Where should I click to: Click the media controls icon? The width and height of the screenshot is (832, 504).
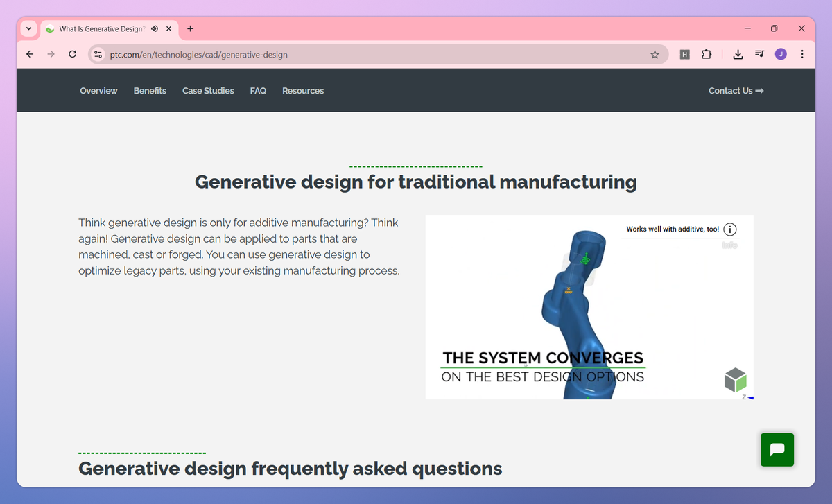coord(759,53)
